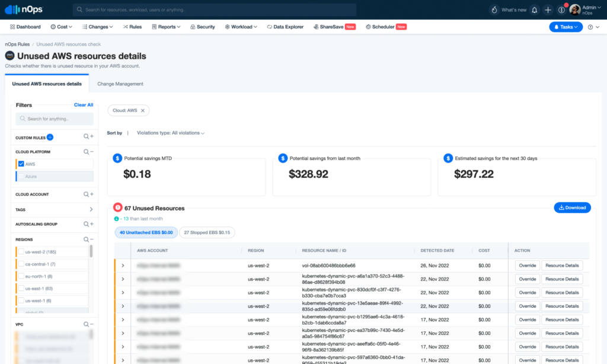Viewport: 607px width, 364px height.
Task: Select the 27 Stopped EBS filter pill
Action: [207, 233]
